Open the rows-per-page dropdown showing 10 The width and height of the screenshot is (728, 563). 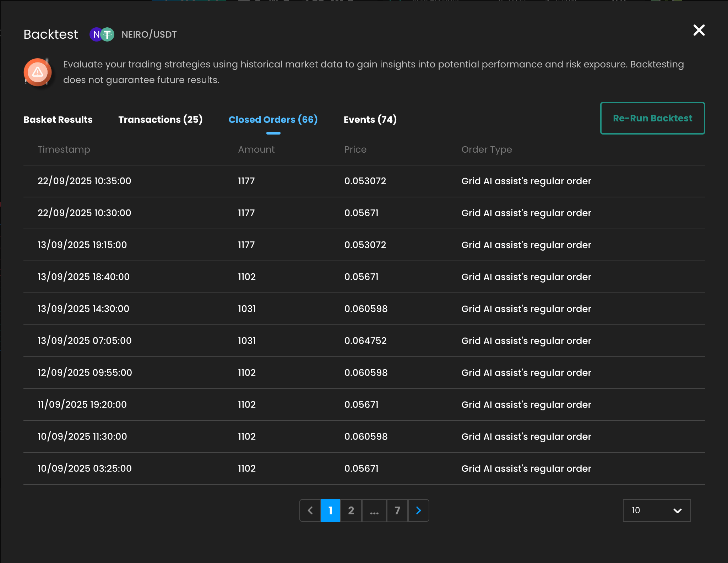pyautogui.click(x=657, y=510)
